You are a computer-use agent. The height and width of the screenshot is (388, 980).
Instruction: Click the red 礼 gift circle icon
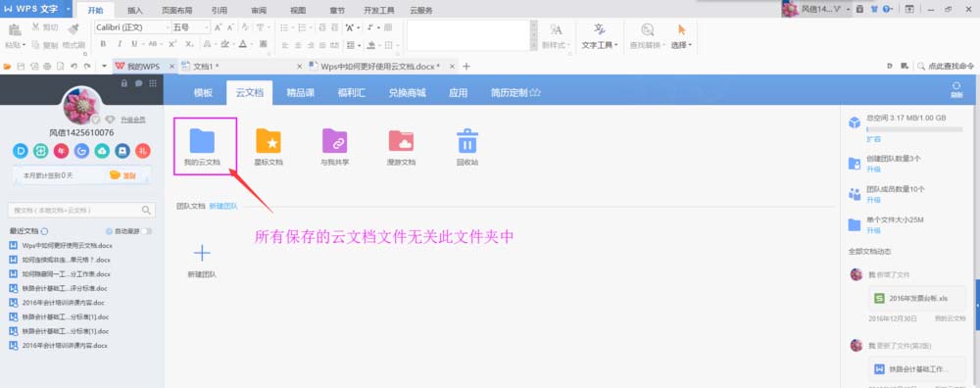(143, 151)
